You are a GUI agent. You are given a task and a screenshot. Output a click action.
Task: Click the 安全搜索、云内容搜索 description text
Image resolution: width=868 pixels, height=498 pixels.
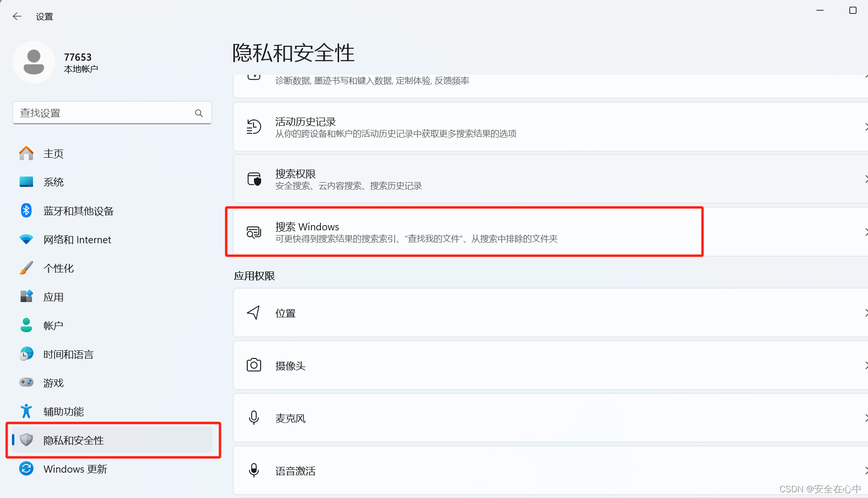(349, 186)
